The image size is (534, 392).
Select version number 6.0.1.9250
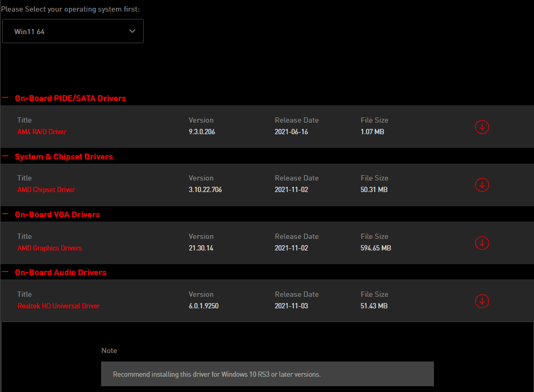click(x=204, y=306)
